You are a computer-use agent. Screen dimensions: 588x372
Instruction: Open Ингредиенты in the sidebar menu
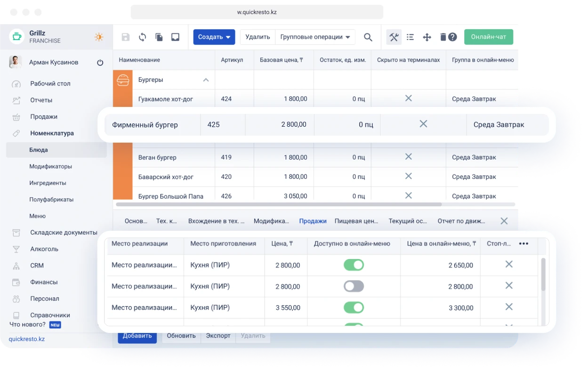click(48, 183)
